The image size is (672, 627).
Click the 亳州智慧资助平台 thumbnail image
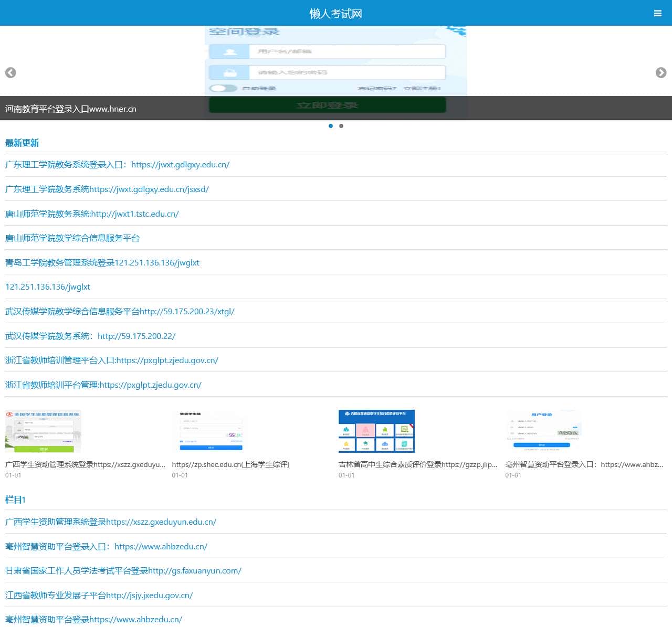543,431
